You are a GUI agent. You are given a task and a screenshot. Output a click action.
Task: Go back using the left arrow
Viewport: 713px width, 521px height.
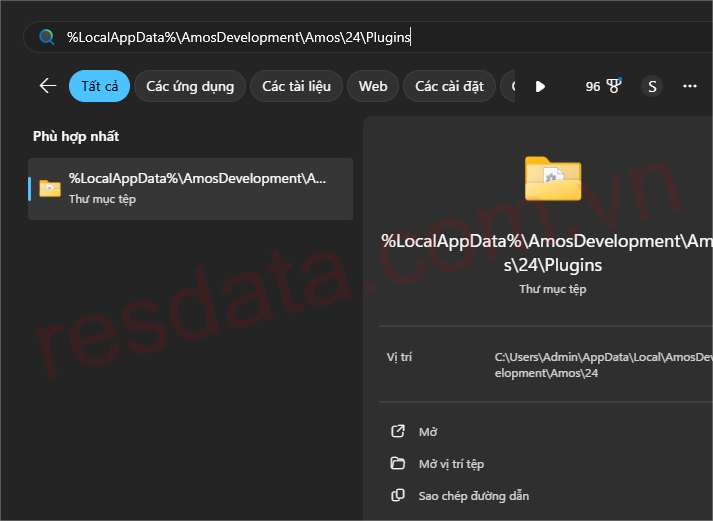point(47,86)
